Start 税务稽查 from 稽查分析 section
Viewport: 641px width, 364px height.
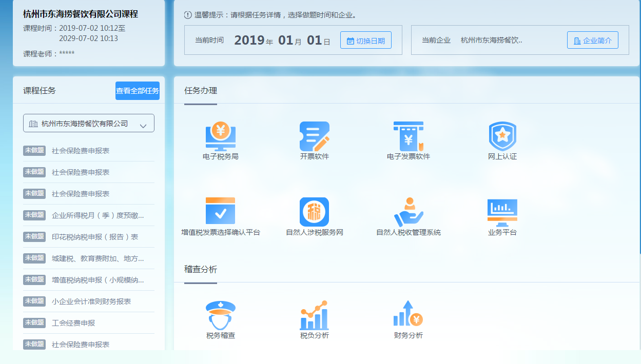point(220,319)
